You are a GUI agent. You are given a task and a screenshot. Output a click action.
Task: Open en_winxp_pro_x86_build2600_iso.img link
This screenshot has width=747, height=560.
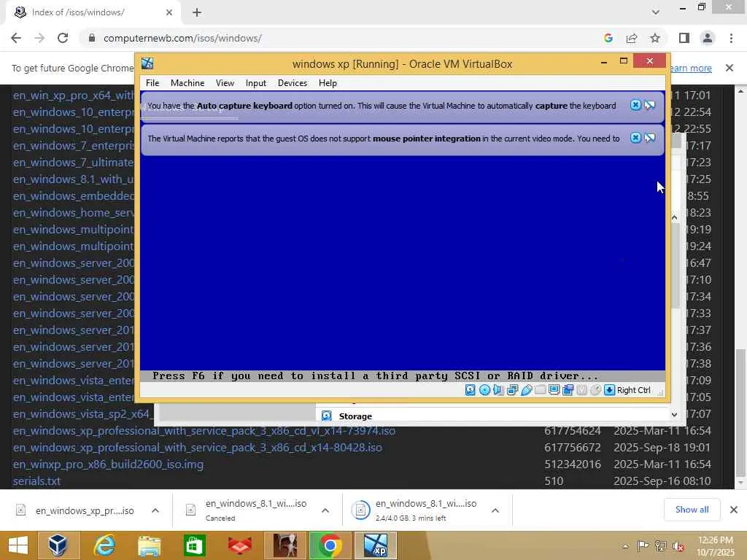tap(108, 464)
